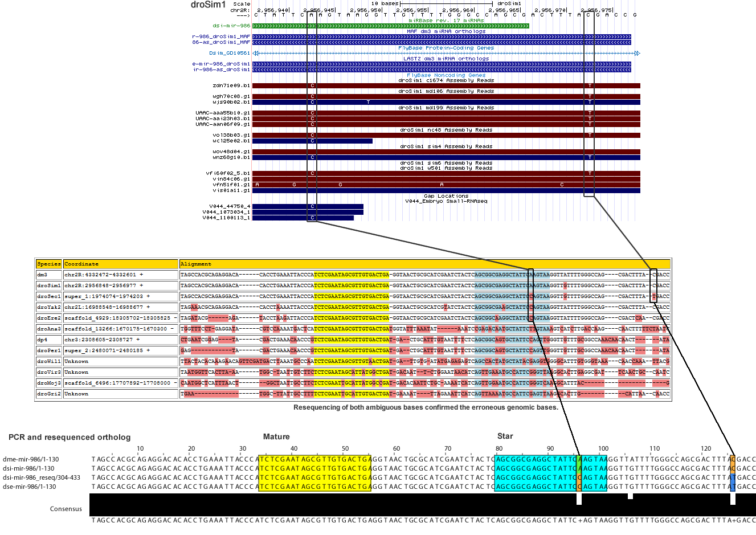Select the zdn71e09.b1 assembly read label
The height and width of the screenshot is (535, 756).
click(231, 85)
